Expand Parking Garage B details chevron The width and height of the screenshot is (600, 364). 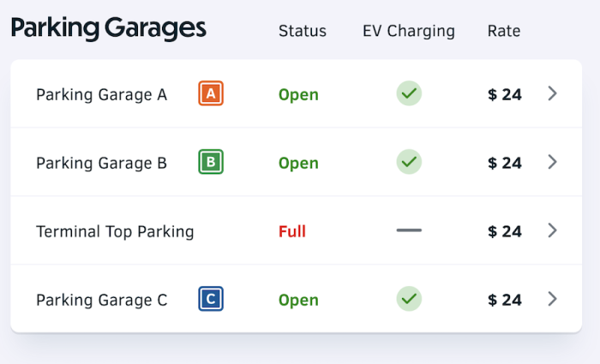pos(553,162)
